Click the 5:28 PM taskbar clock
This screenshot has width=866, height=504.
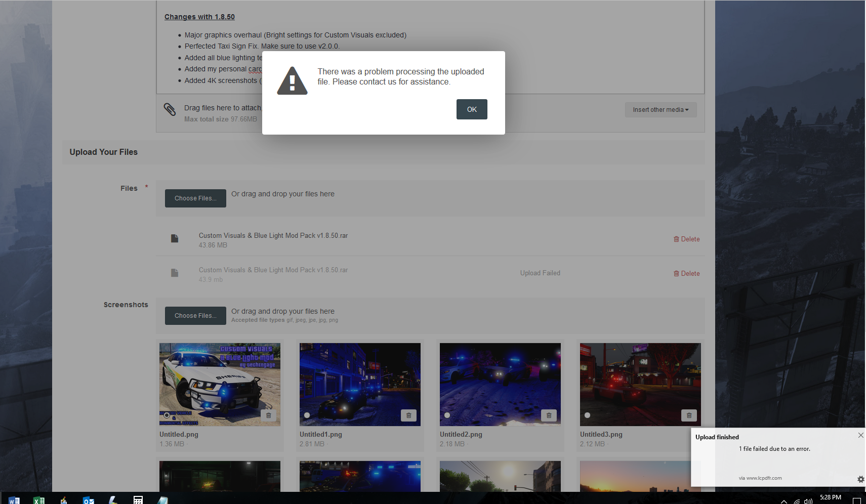click(x=830, y=497)
